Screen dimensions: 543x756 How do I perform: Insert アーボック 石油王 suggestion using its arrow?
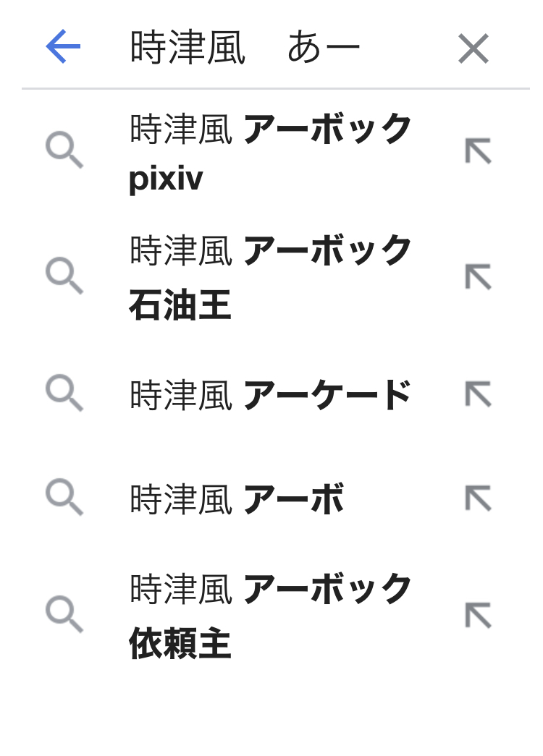pos(478,276)
